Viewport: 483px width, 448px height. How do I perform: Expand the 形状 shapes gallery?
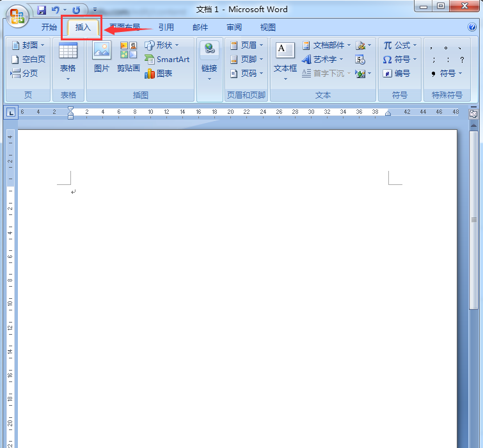click(x=162, y=45)
